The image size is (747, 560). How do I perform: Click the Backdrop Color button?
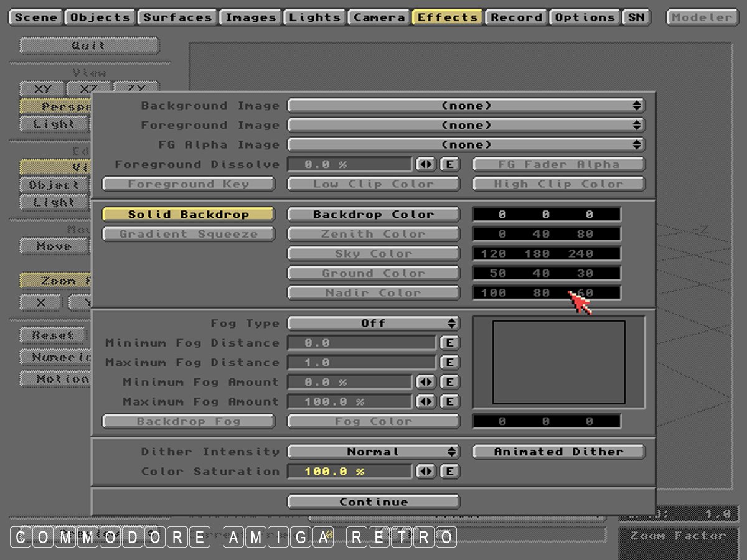tap(374, 215)
